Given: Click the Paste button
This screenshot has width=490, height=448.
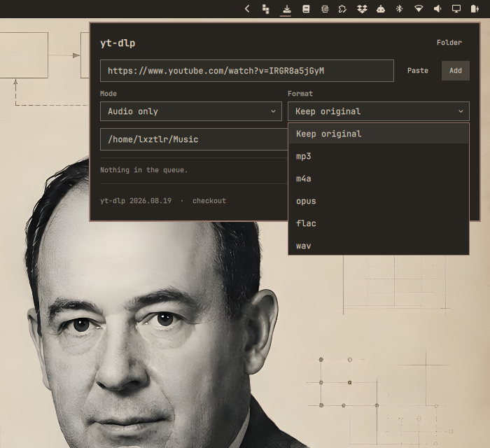Looking at the screenshot, I should coord(417,71).
